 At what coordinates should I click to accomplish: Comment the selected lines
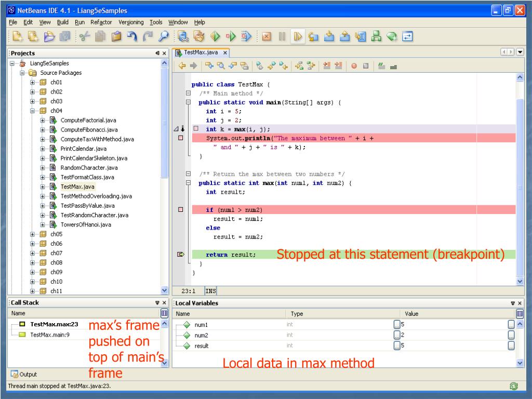[x=382, y=66]
